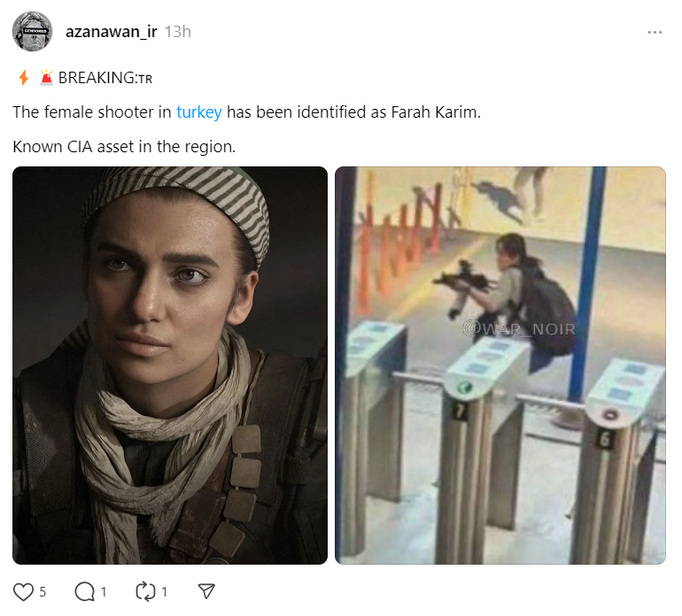Image resolution: width=682 pixels, height=616 pixels.
Task: Like the post with the heart icon
Action: (23, 591)
